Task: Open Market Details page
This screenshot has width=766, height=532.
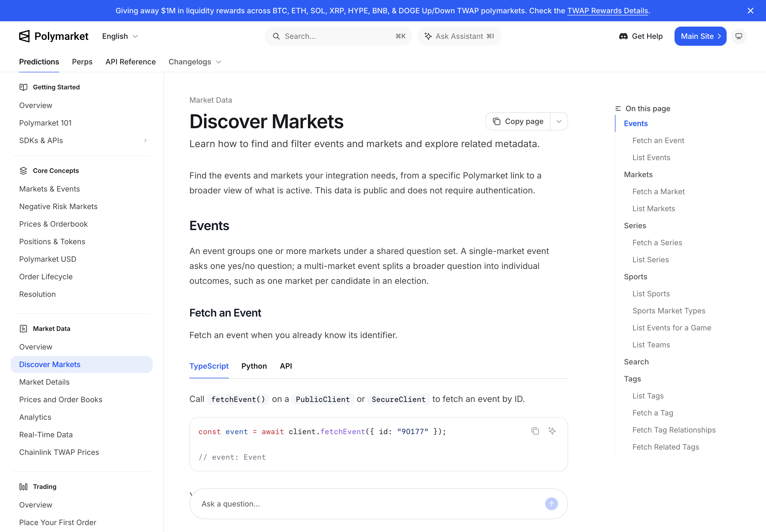Action: pos(44,382)
